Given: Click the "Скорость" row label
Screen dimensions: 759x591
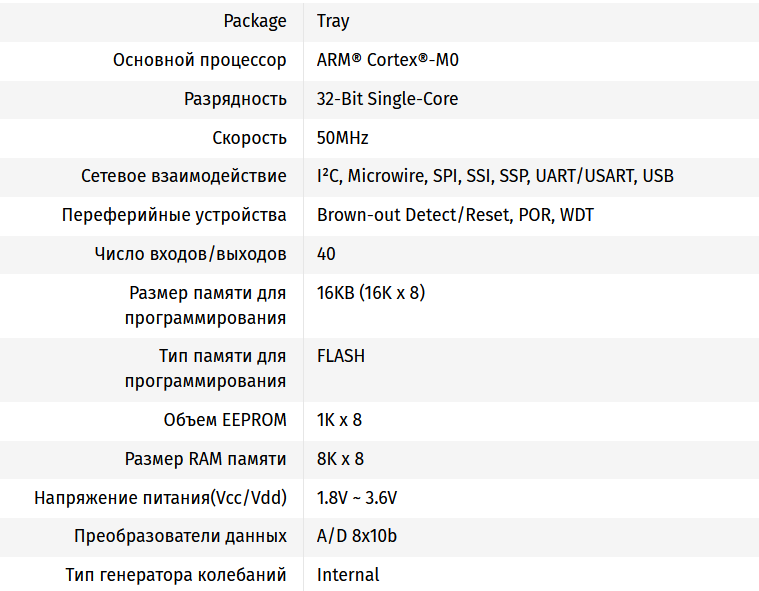Looking at the screenshot, I should [249, 138].
